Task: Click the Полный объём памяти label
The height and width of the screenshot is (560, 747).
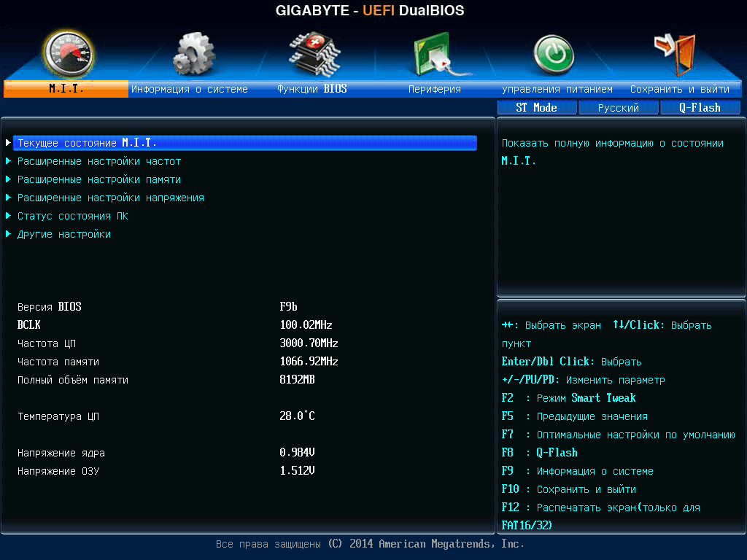Action: 73,380
